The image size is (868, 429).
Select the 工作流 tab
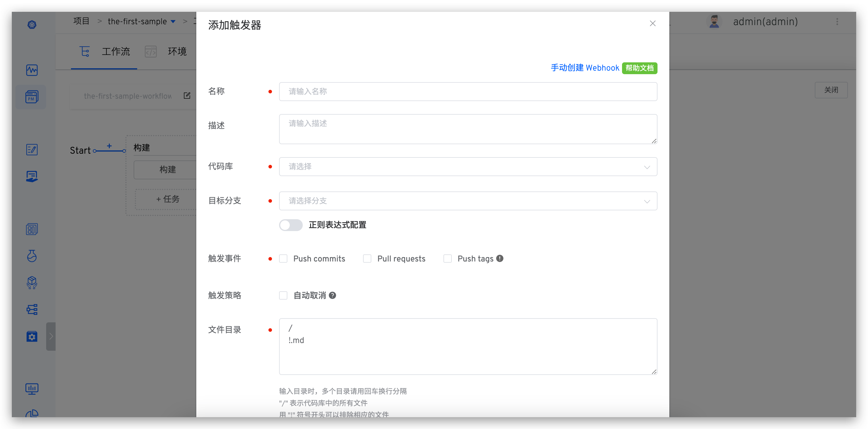(116, 51)
